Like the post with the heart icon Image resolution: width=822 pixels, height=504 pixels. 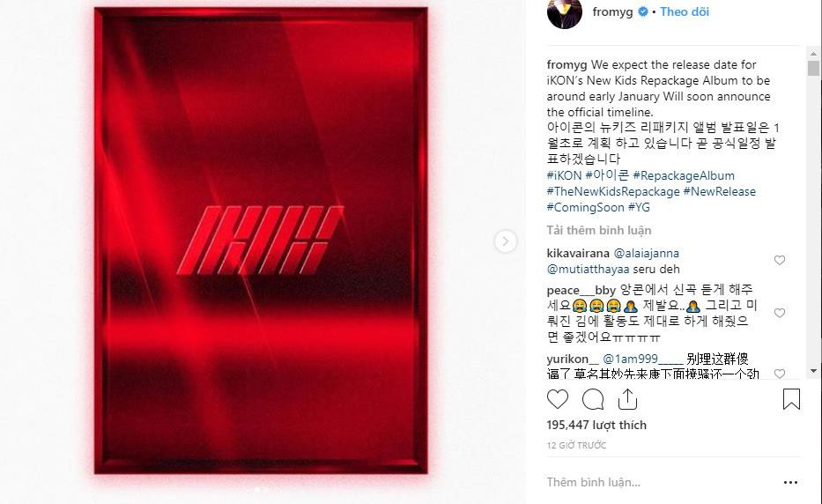click(558, 399)
